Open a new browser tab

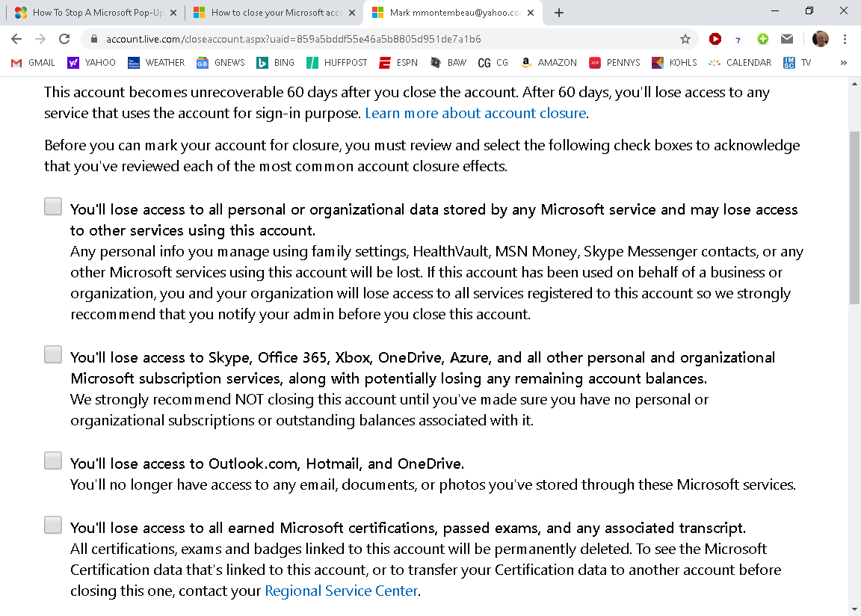(559, 13)
